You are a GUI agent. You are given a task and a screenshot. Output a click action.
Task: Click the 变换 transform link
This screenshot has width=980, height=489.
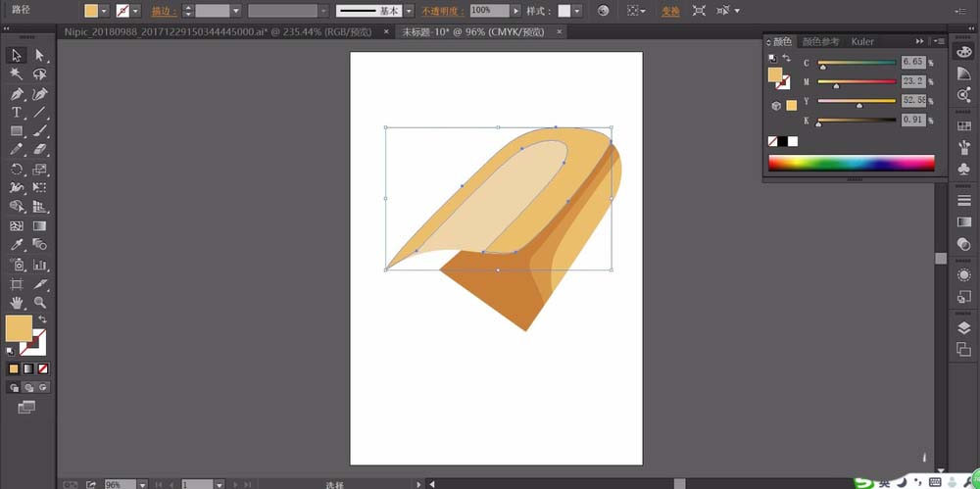click(x=670, y=11)
